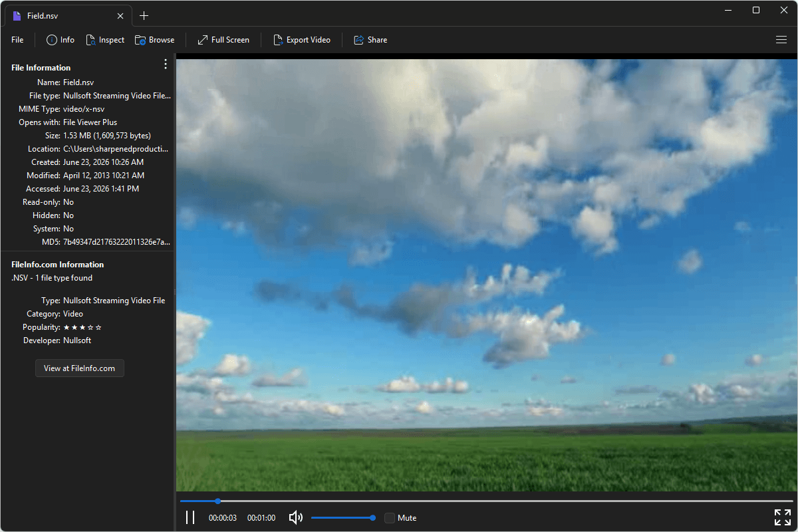
Task: Click the Location path value
Action: point(116,149)
